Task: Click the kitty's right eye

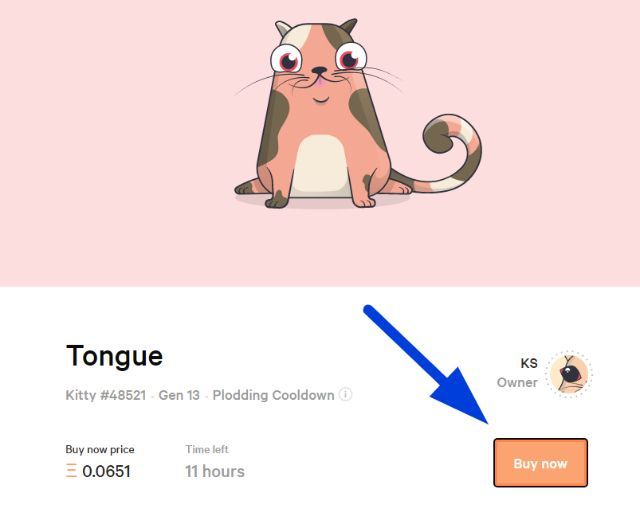Action: click(x=351, y=57)
